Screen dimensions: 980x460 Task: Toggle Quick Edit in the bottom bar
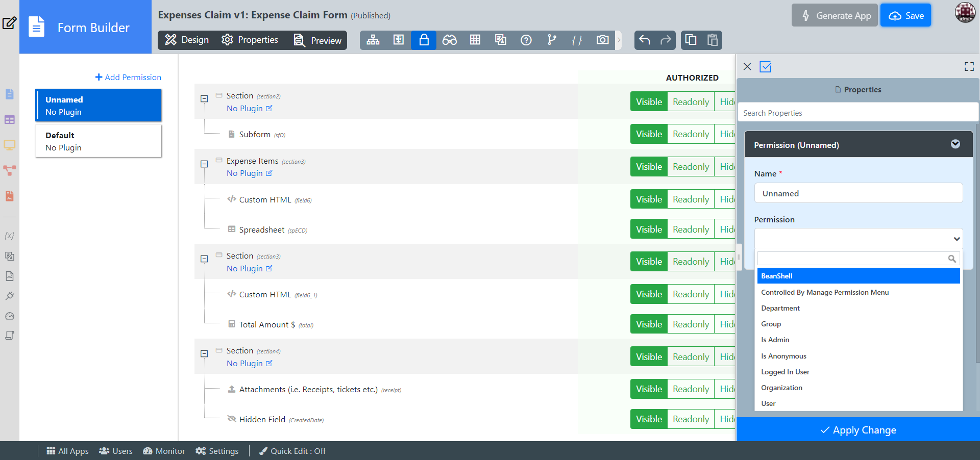click(x=292, y=451)
